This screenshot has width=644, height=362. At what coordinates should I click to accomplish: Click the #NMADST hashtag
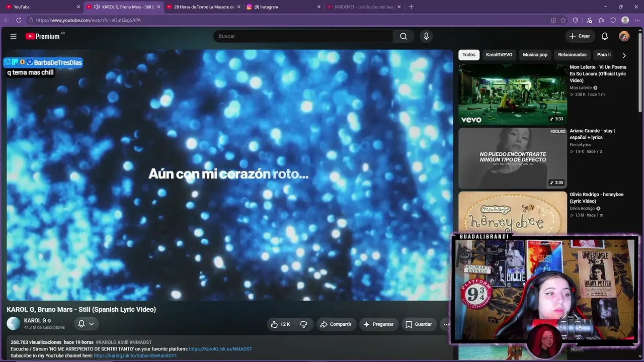tap(140, 342)
